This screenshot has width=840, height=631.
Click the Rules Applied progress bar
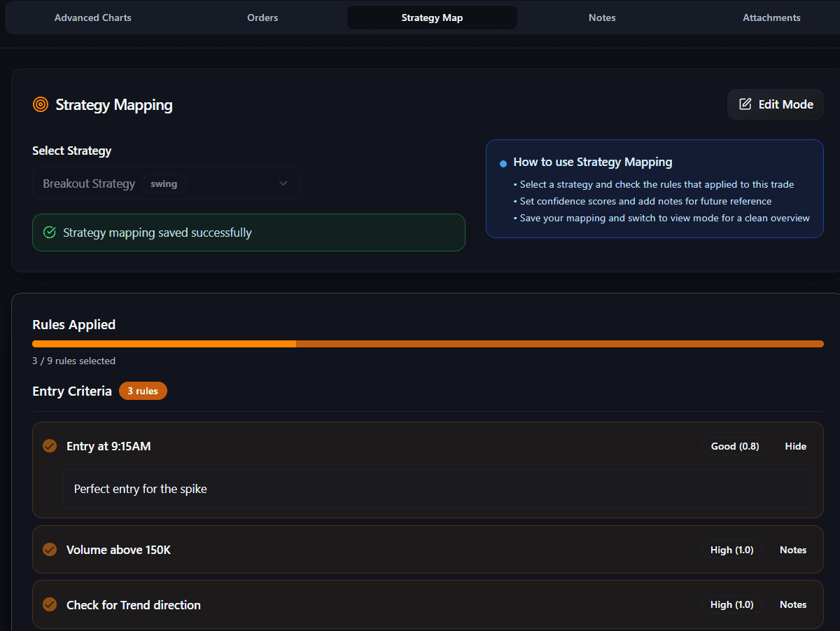[428, 343]
